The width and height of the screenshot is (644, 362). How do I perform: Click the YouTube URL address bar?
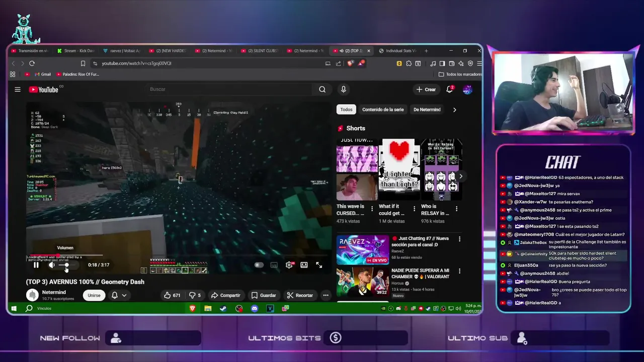206,63
